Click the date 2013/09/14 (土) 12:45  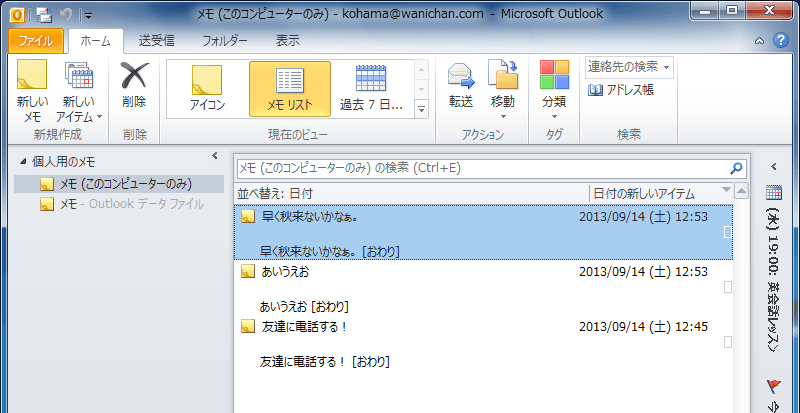[643, 327]
